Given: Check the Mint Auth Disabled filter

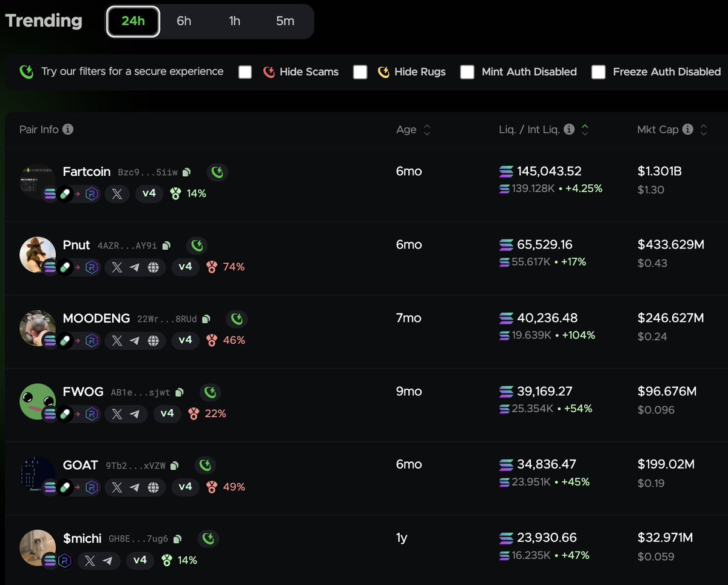Looking at the screenshot, I should coord(467,72).
